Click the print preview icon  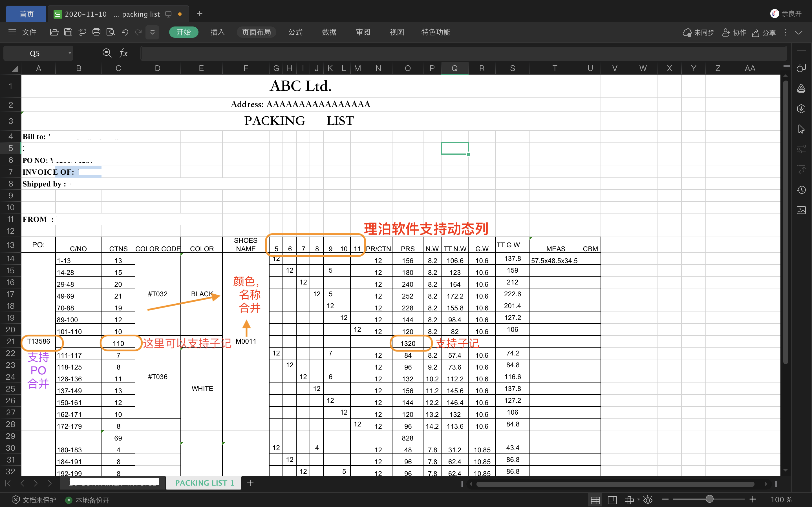coord(111,32)
